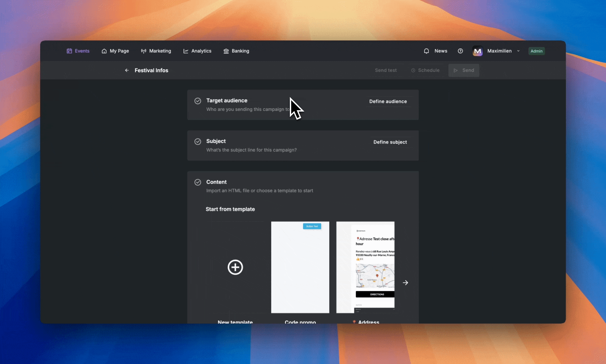606x364 pixels.
Task: Open the Banking tab
Action: coord(236,51)
